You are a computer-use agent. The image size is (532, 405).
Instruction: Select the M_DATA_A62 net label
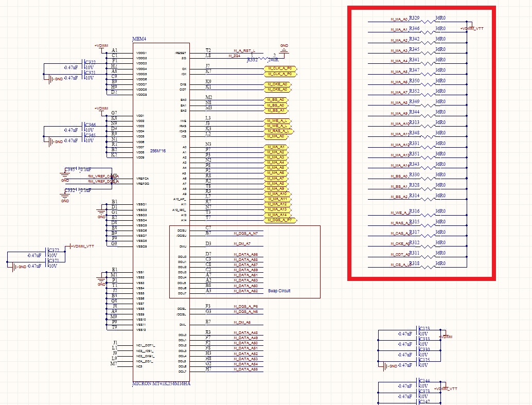(x=245, y=291)
